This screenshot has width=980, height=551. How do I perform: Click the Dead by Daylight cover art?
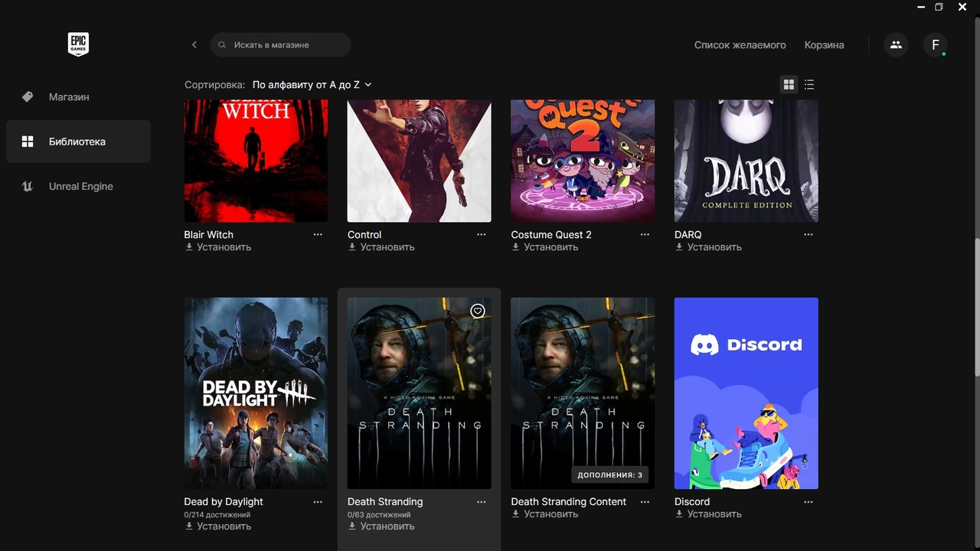pyautogui.click(x=256, y=393)
